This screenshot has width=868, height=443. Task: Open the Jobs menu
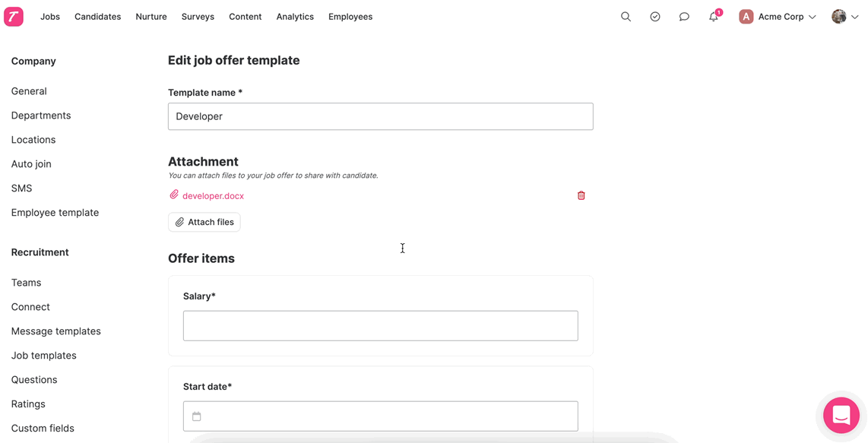tap(50, 17)
